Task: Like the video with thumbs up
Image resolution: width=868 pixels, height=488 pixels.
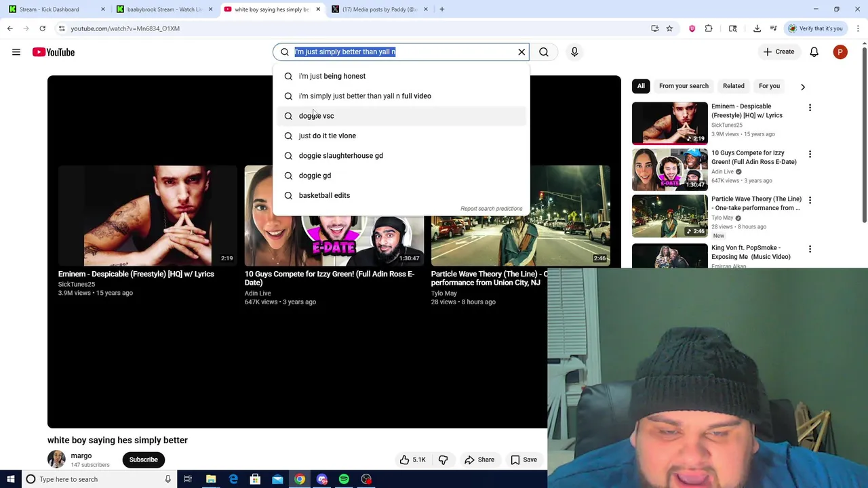Action: (x=413, y=460)
